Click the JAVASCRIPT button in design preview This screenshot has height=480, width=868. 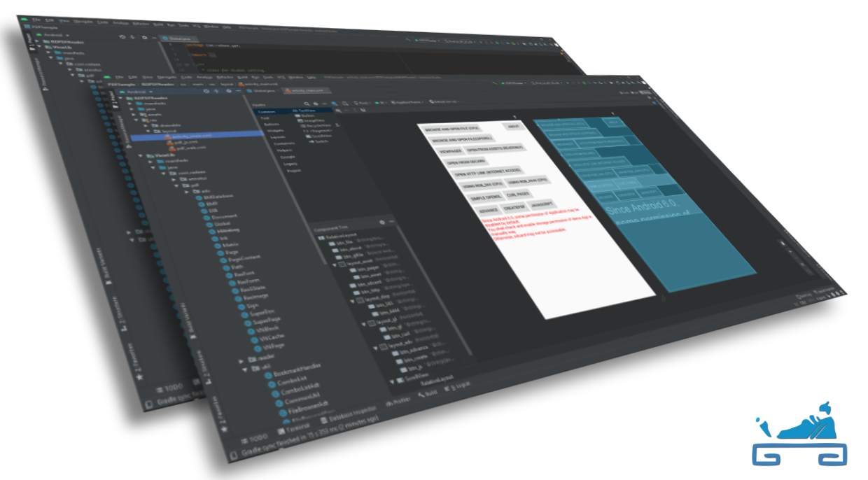click(x=542, y=205)
